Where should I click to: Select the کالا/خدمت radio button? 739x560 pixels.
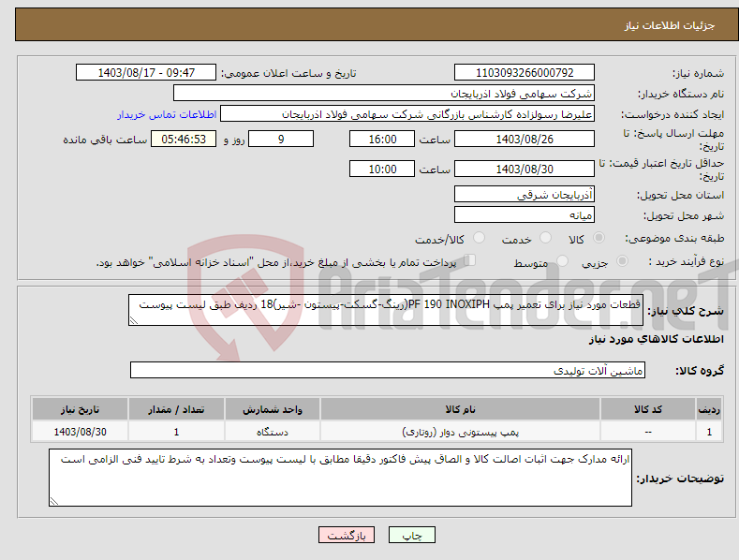pos(479,238)
